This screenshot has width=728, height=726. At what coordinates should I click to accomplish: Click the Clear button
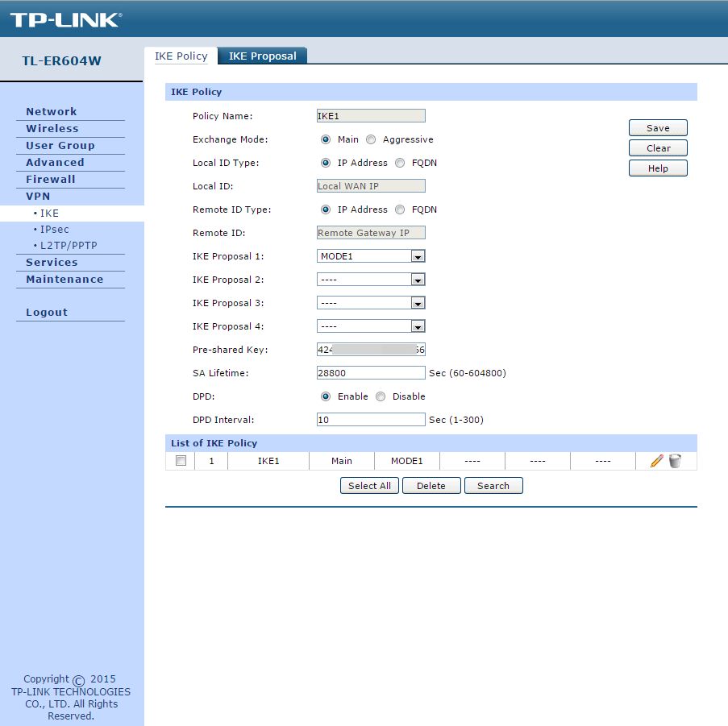coord(658,148)
